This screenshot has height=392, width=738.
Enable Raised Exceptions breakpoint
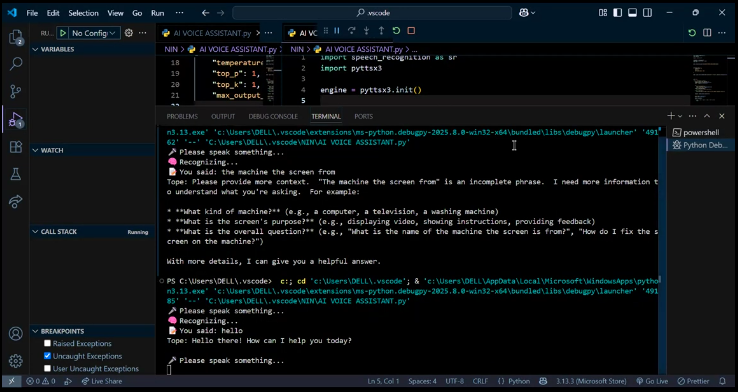pyautogui.click(x=48, y=344)
